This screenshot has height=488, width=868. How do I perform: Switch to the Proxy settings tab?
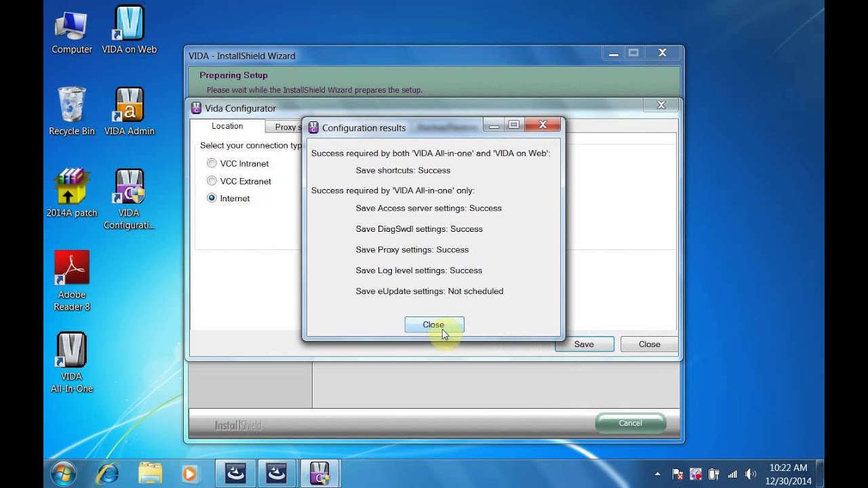pos(285,127)
